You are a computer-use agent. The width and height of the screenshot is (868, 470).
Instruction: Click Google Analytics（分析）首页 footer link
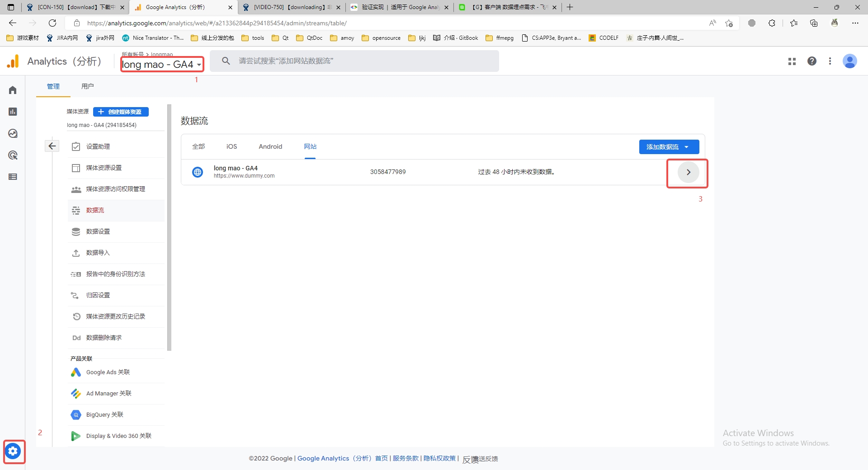[343, 458]
